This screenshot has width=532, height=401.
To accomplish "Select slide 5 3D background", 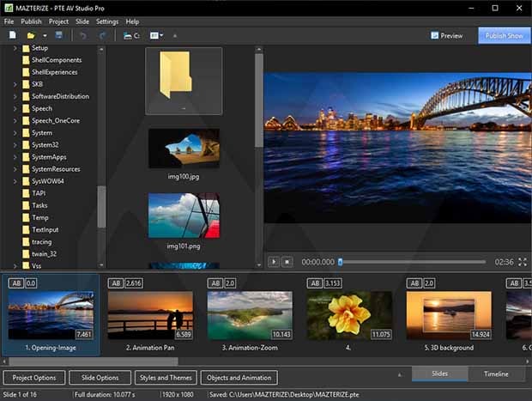I will (x=449, y=315).
